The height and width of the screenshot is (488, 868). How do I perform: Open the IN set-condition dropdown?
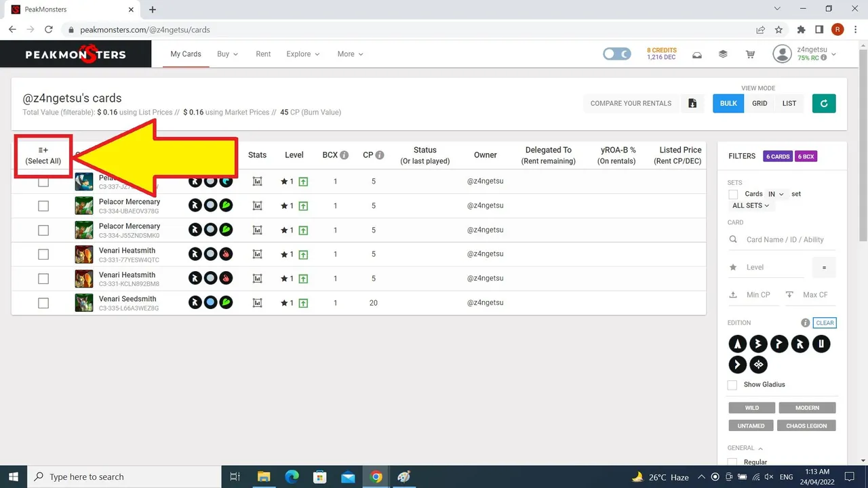[776, 194]
